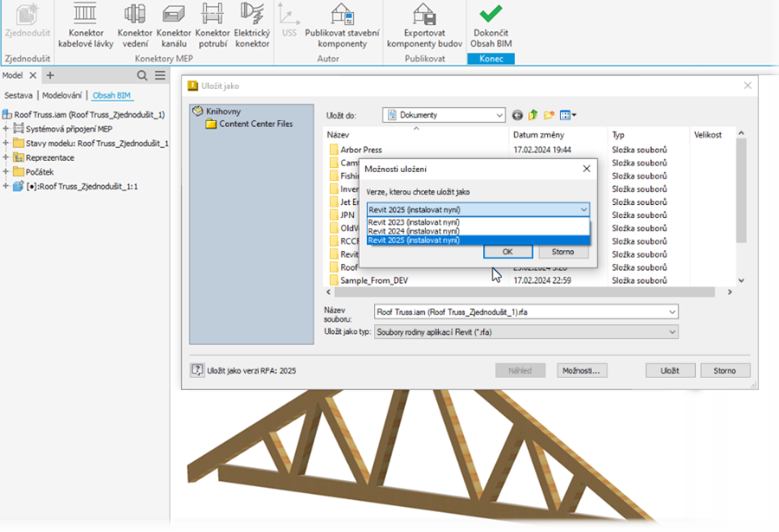Expand the Reprezentace node
This screenshot has width=779, height=532.
coord(5,157)
